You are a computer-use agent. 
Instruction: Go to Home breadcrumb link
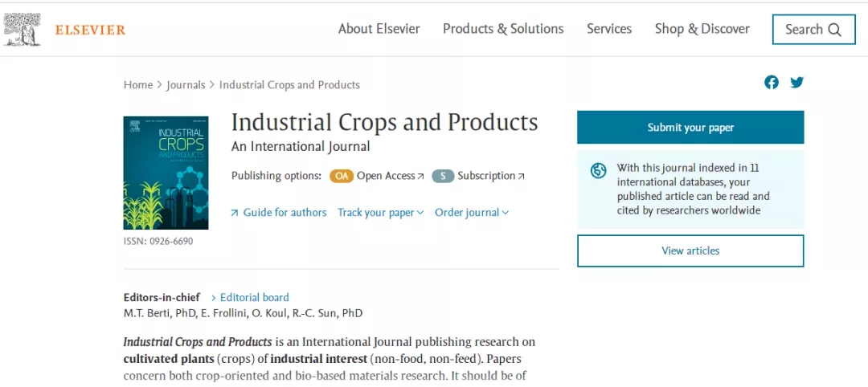coord(138,85)
